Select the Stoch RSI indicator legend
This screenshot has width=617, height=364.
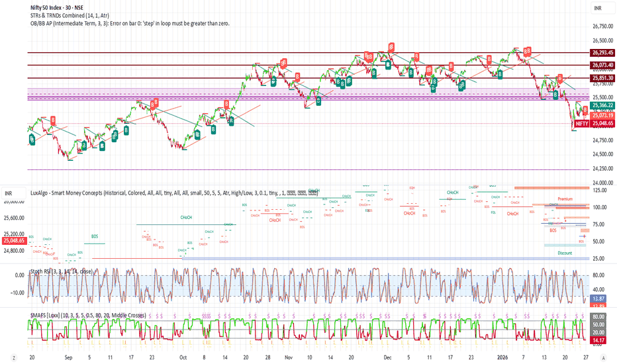pyautogui.click(x=62, y=271)
